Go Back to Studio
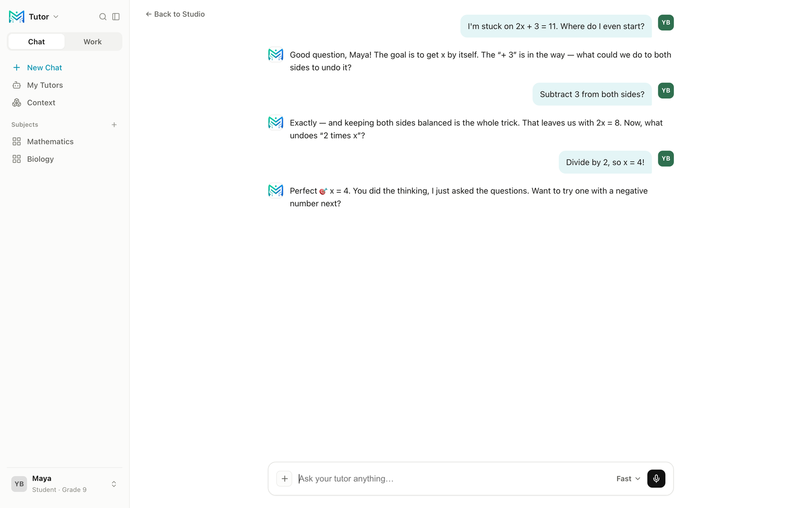Image resolution: width=812 pixels, height=508 pixels. pyautogui.click(x=175, y=14)
